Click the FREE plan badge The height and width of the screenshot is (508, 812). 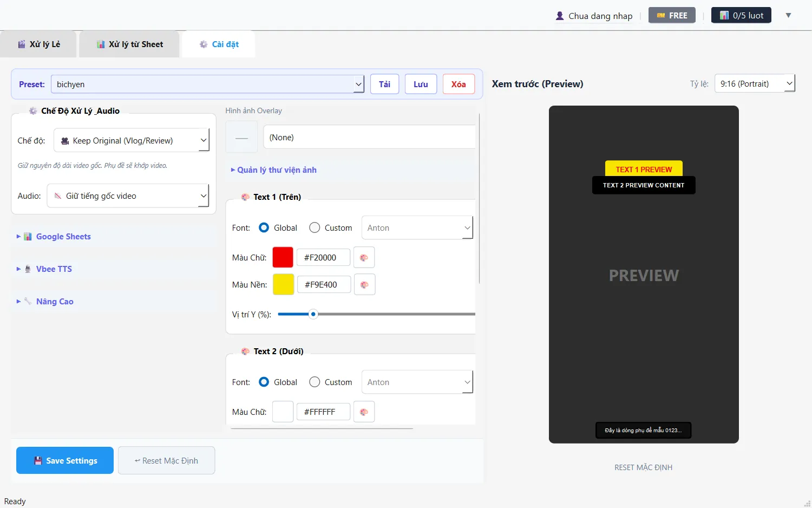tap(672, 16)
